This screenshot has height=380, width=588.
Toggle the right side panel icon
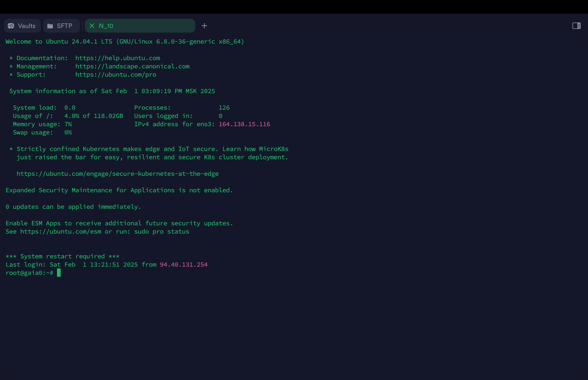tap(576, 26)
